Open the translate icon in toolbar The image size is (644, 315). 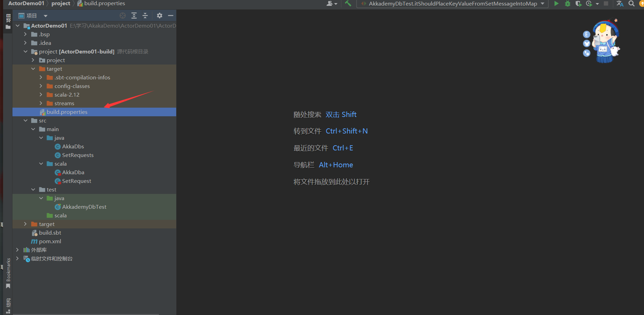(620, 3)
